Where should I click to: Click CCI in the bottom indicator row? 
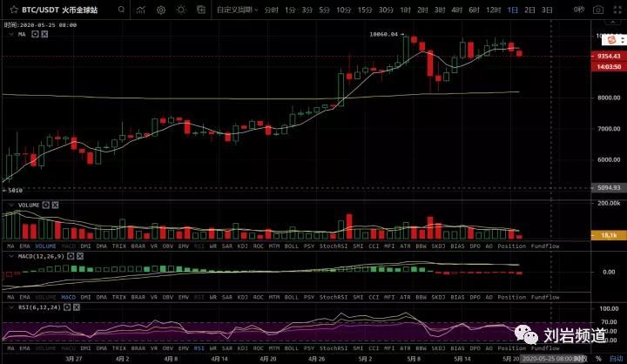coord(374,348)
